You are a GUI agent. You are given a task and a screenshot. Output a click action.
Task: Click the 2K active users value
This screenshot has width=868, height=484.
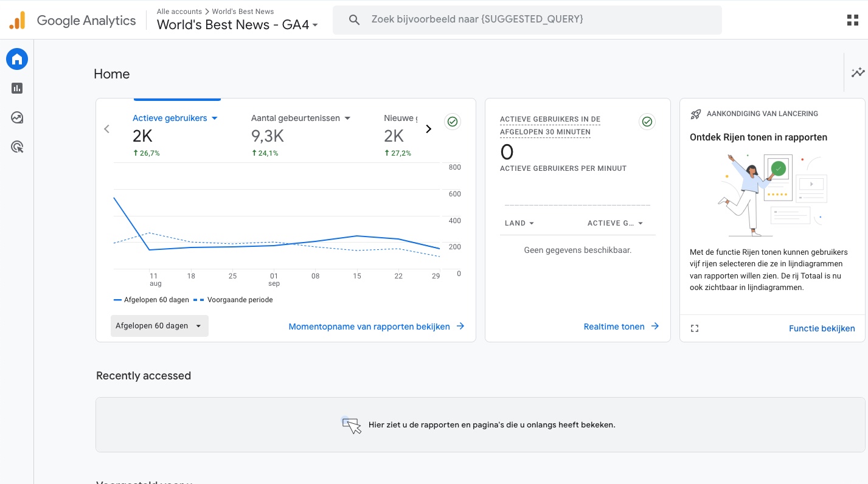point(142,136)
